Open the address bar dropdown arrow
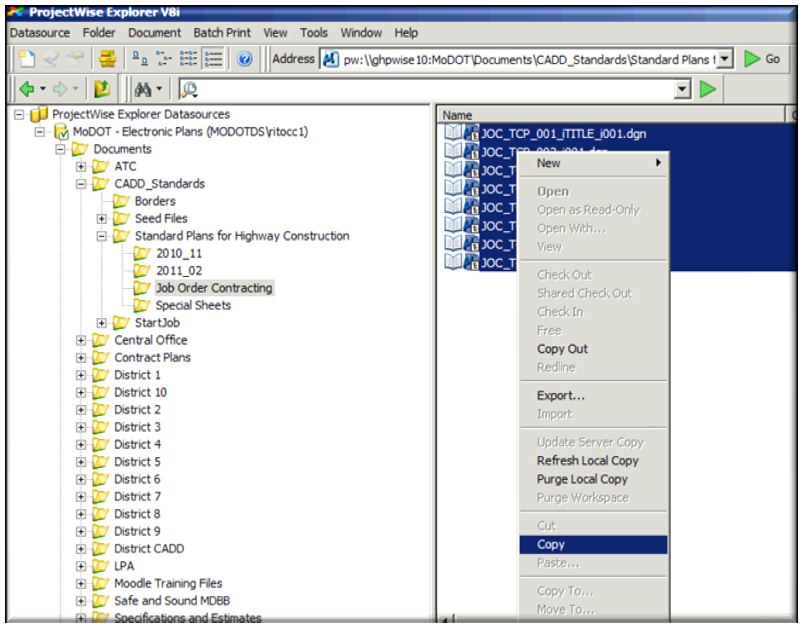Image resolution: width=803 pixels, height=628 pixels. click(724, 59)
